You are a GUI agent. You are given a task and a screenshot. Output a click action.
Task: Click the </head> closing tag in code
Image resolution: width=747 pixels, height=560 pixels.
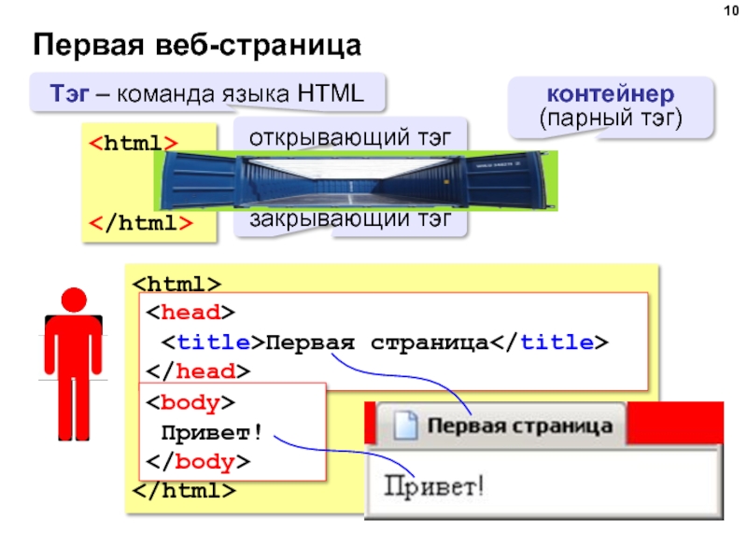[198, 371]
